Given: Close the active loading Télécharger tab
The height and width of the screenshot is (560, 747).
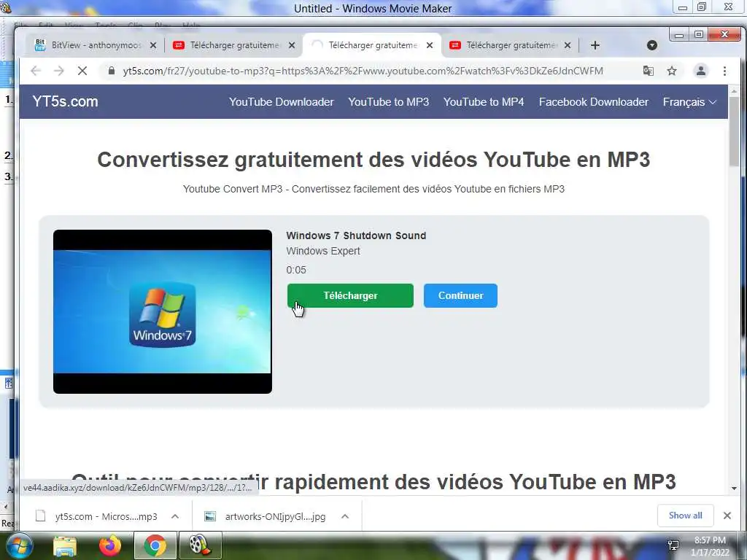Looking at the screenshot, I should point(429,45).
